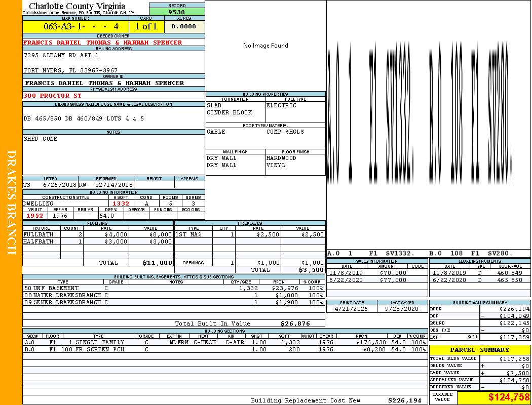The width and height of the screenshot is (532, 405).
Task: Click openings value $1,000 in fireplaces table
Action: point(313,263)
